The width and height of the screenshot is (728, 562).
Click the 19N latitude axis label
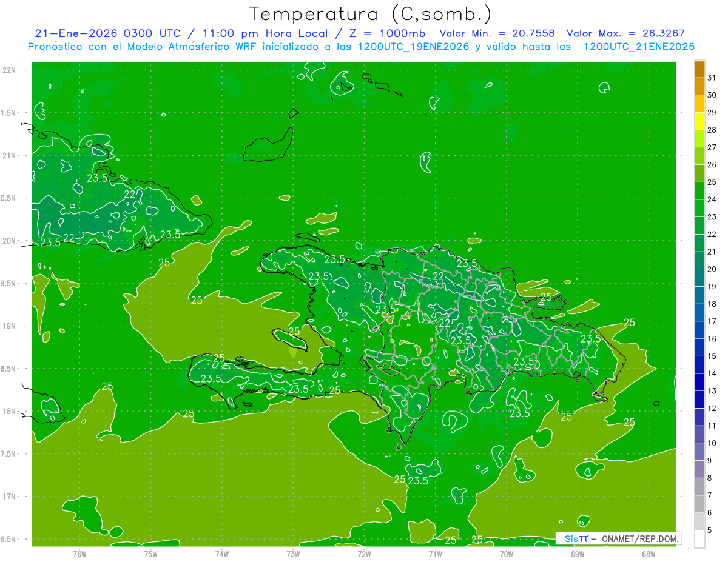[x=9, y=326]
